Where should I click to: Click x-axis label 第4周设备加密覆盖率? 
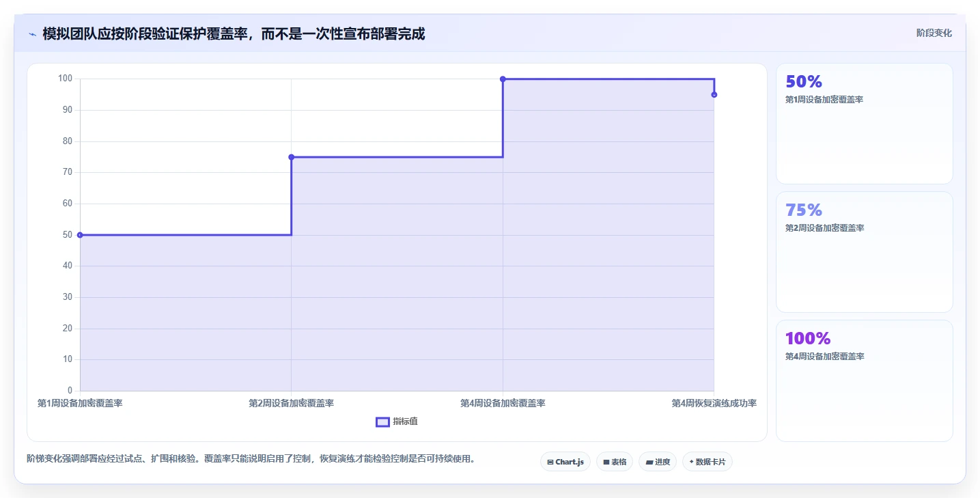pos(503,403)
